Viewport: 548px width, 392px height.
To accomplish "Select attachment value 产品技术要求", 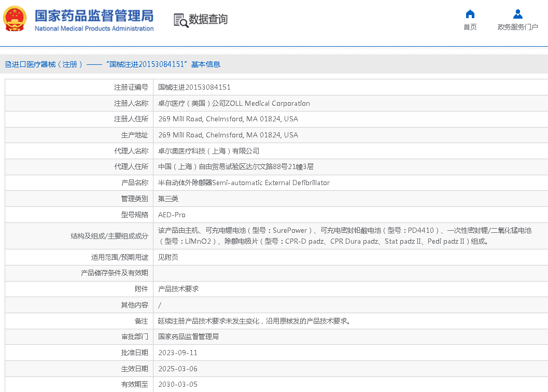I will coord(178,289).
